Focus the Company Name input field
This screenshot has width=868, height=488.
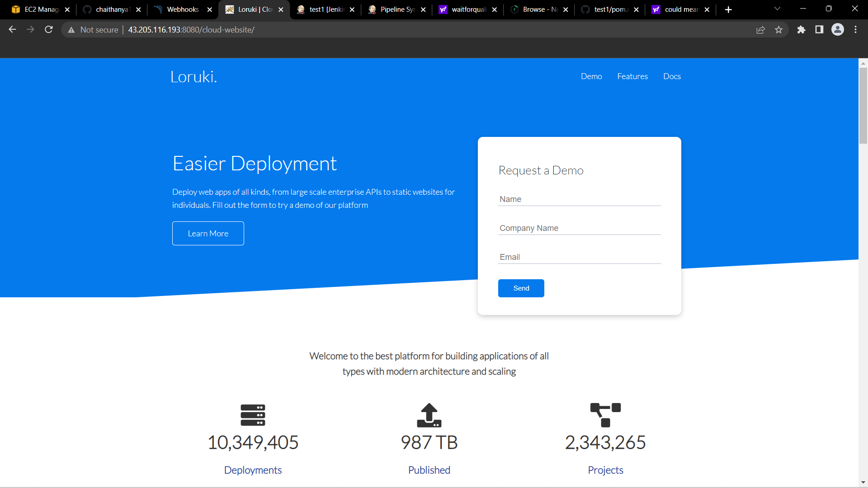point(579,228)
